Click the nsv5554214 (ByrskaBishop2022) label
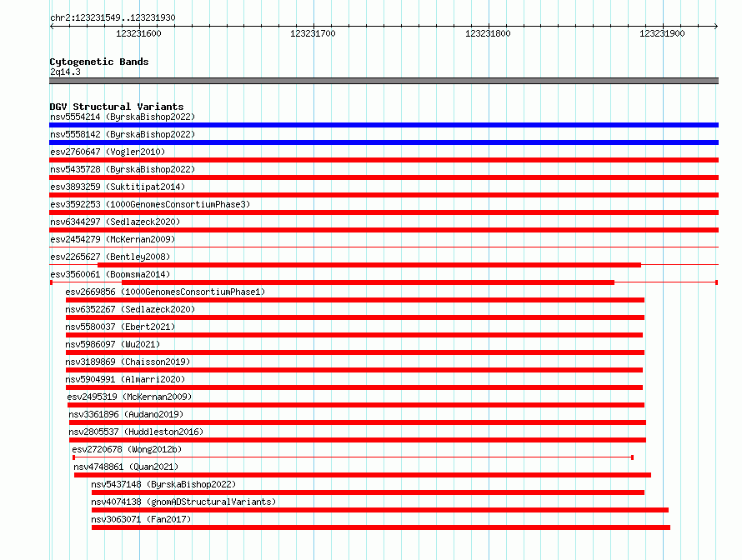742x560 pixels. click(x=123, y=117)
